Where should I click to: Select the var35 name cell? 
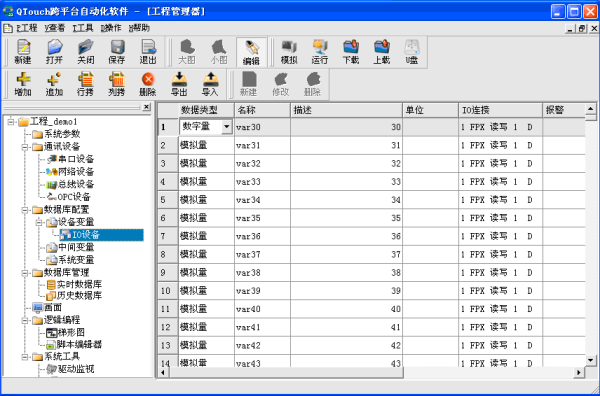pos(262,218)
